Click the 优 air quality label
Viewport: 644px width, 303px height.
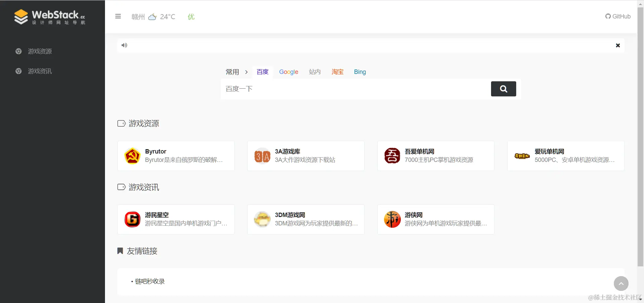point(191,17)
